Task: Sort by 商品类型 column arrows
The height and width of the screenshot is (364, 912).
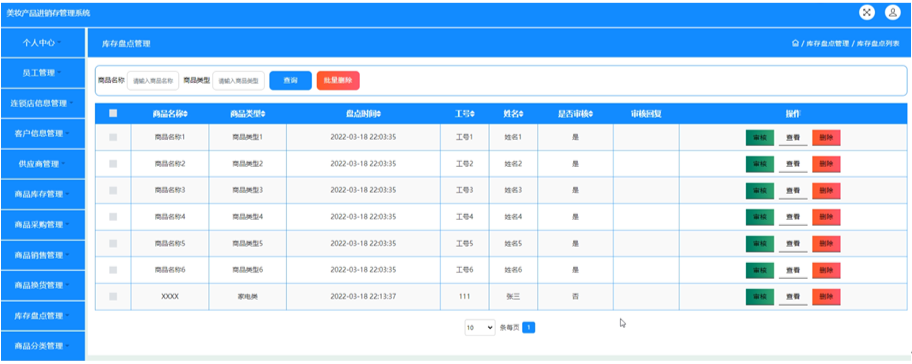Action: point(263,114)
